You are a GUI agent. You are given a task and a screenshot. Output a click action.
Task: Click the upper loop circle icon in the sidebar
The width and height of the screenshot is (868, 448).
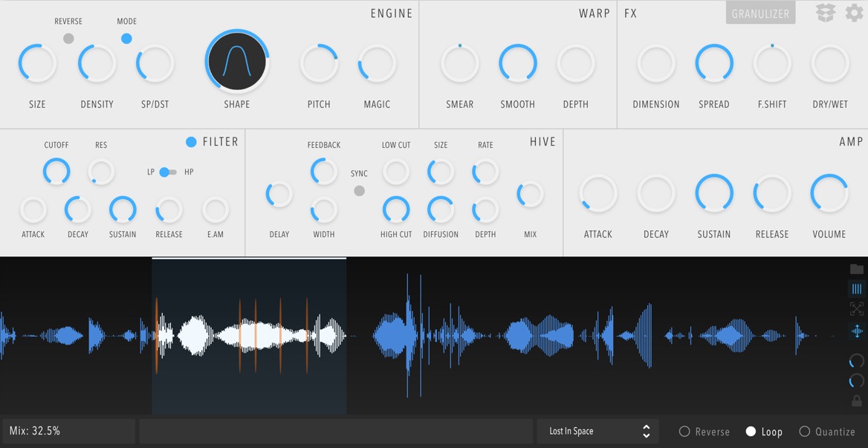coord(856,361)
